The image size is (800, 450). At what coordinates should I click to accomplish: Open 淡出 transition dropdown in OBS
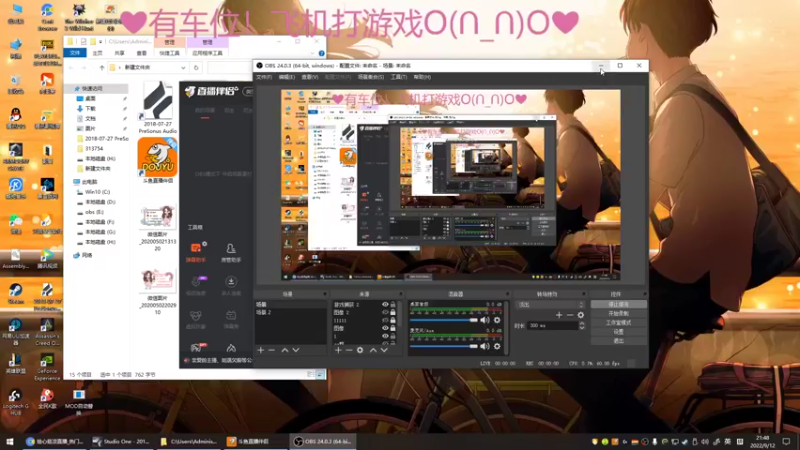(x=550, y=305)
